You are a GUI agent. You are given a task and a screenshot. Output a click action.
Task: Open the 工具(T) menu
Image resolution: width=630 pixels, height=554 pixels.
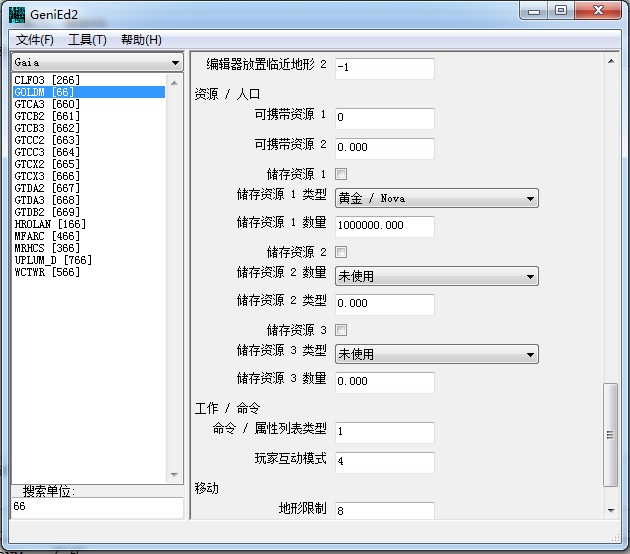pyautogui.click(x=87, y=40)
